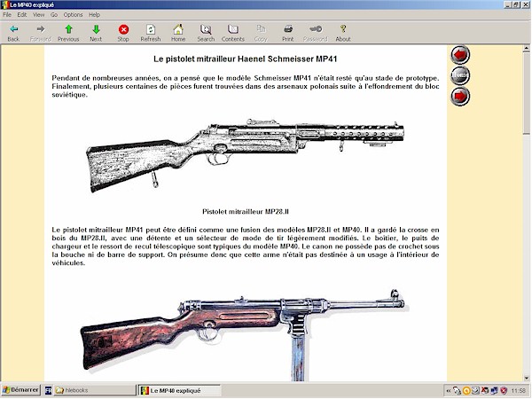Screen dimensions: 532x399
Task: Open the Previous page with the green up arrow
Action: [x=68, y=33]
